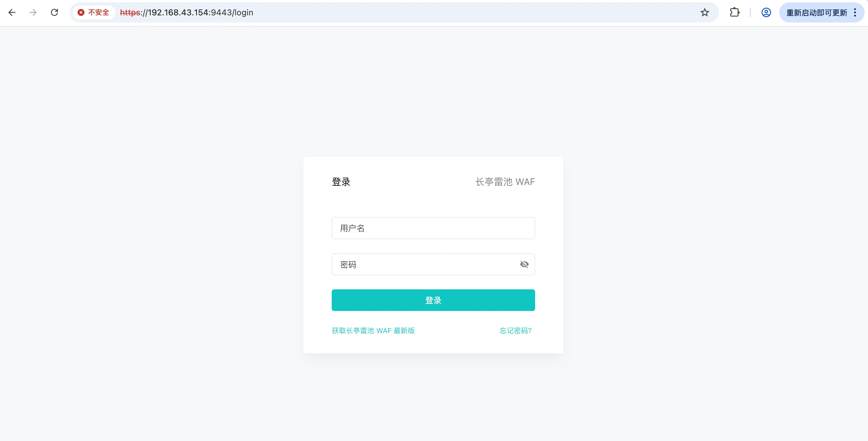Bookmark this page with the star icon
The image size is (868, 441).
pos(705,12)
